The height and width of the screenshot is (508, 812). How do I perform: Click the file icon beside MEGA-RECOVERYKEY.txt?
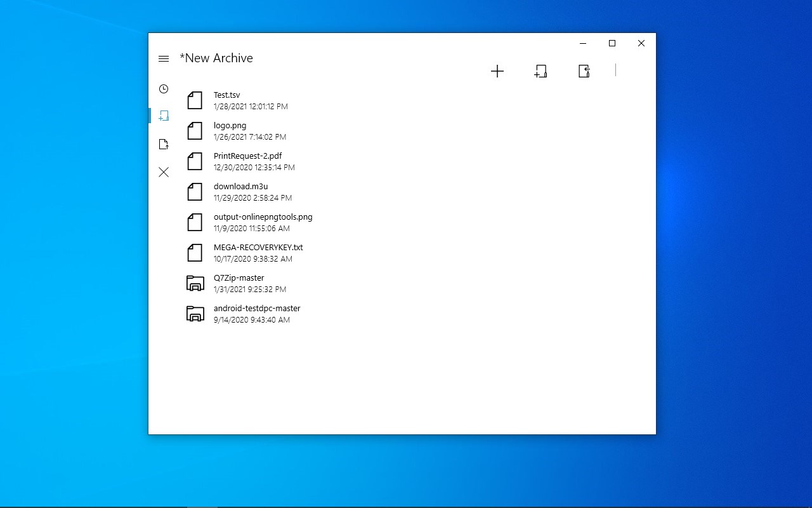(195, 253)
